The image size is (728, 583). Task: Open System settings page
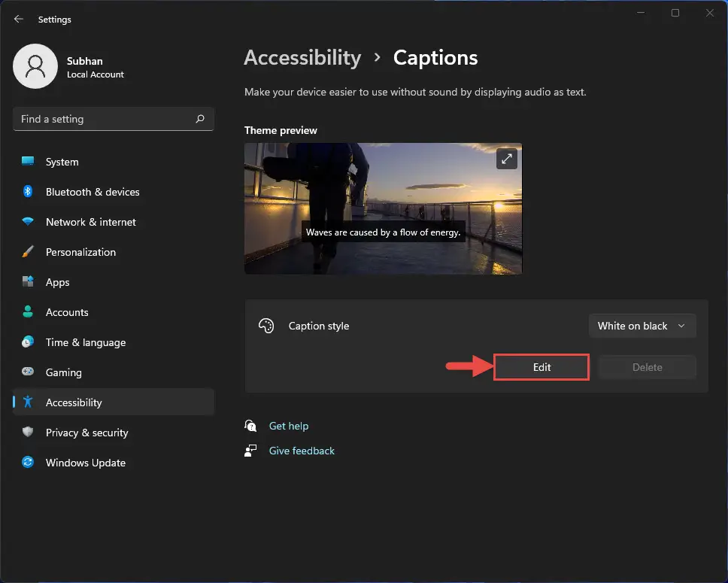tap(114, 162)
